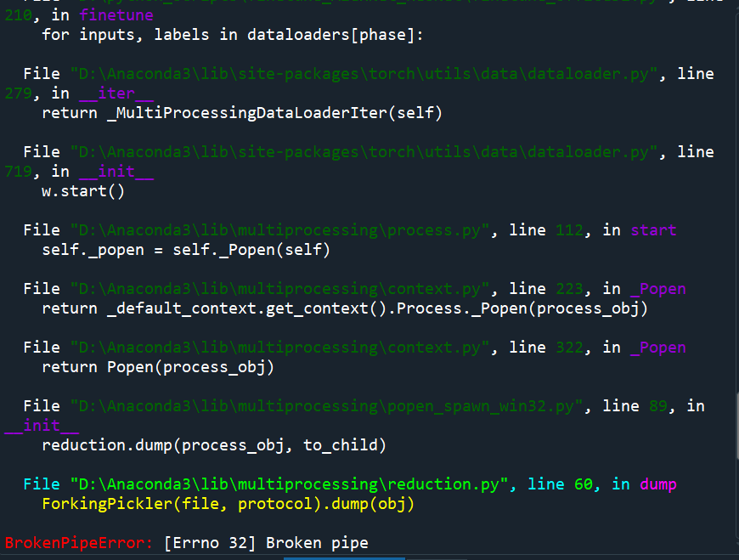This screenshot has height=560, width=739.
Task: Open context.py path on the line 223 row
Action: click(282, 289)
